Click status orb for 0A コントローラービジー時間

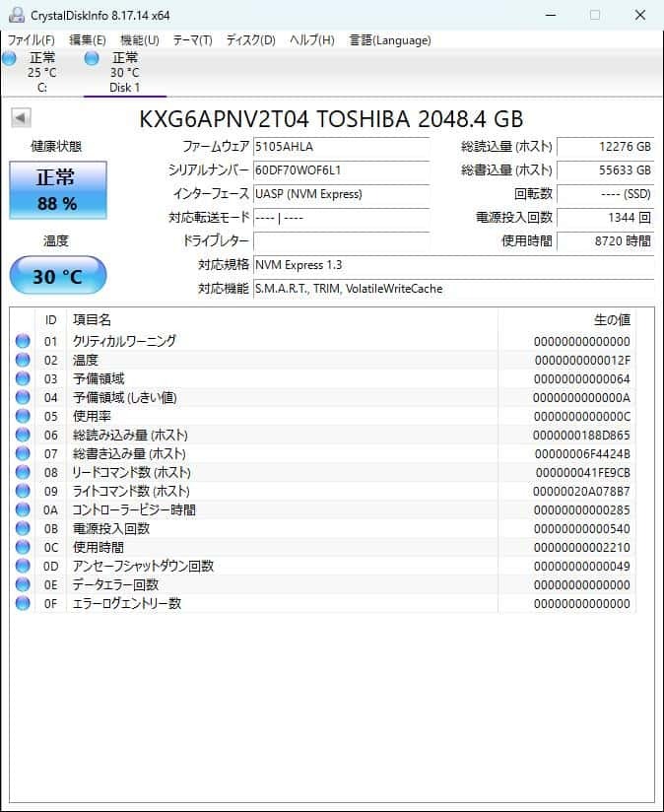(x=23, y=509)
